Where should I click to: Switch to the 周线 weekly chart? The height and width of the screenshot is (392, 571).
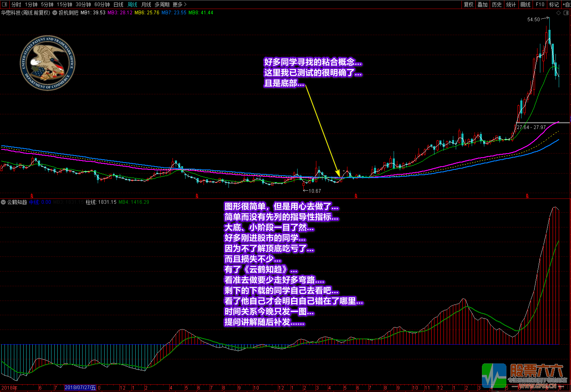132,4
